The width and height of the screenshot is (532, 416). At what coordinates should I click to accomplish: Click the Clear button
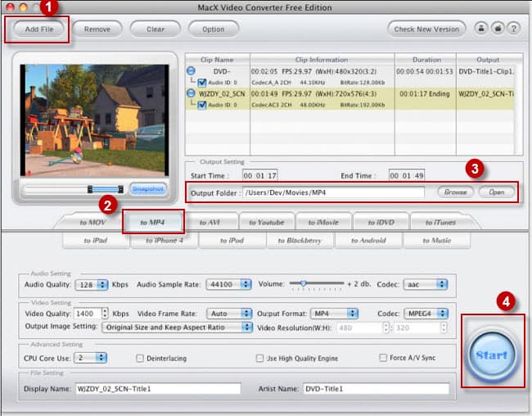[x=156, y=29]
